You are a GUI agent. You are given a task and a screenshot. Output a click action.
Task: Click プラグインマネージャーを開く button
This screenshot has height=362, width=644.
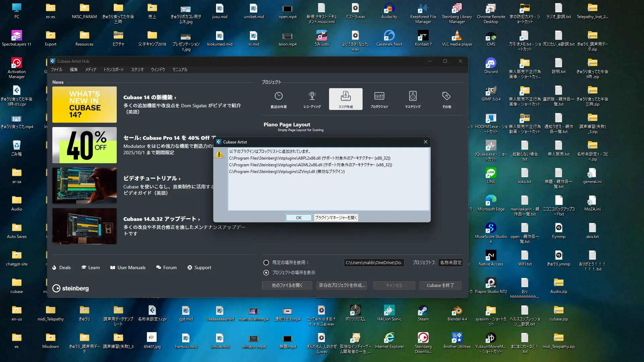point(336,218)
